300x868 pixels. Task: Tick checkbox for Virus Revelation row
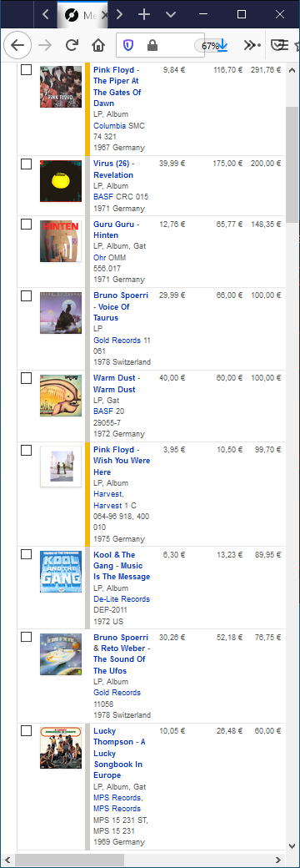(x=26, y=164)
